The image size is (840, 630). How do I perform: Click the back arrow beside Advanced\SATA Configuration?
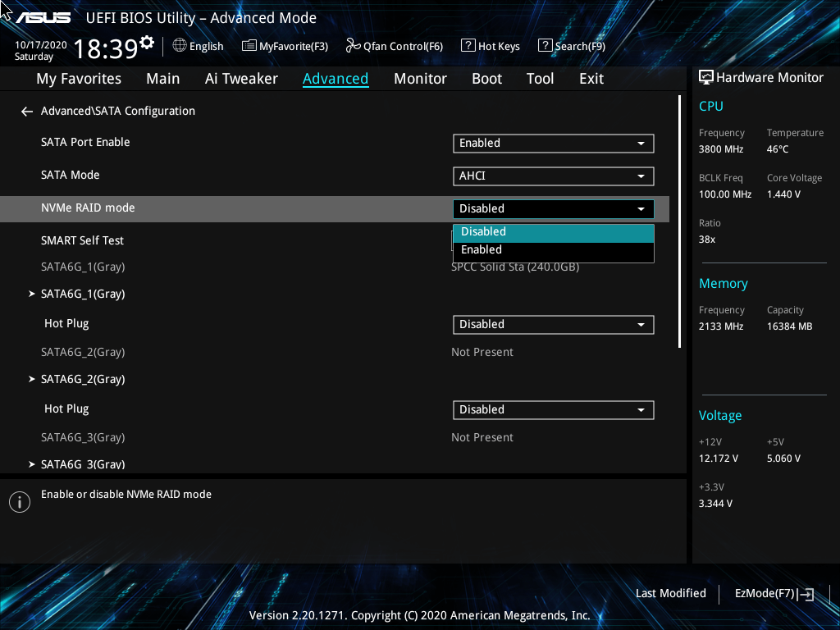(27, 112)
